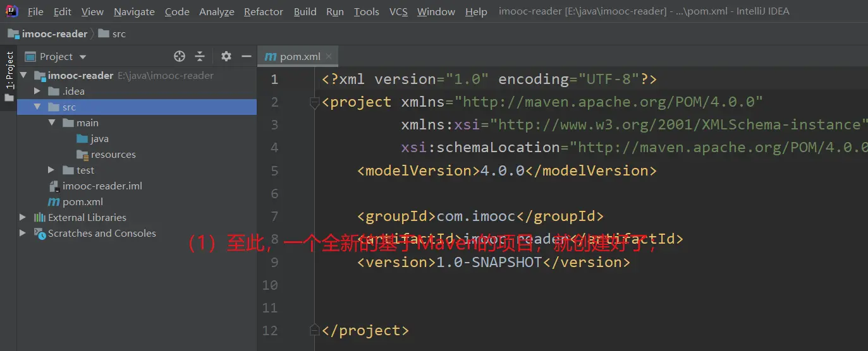
Task: Collapse the main folder arrow
Action: pyautogui.click(x=52, y=122)
